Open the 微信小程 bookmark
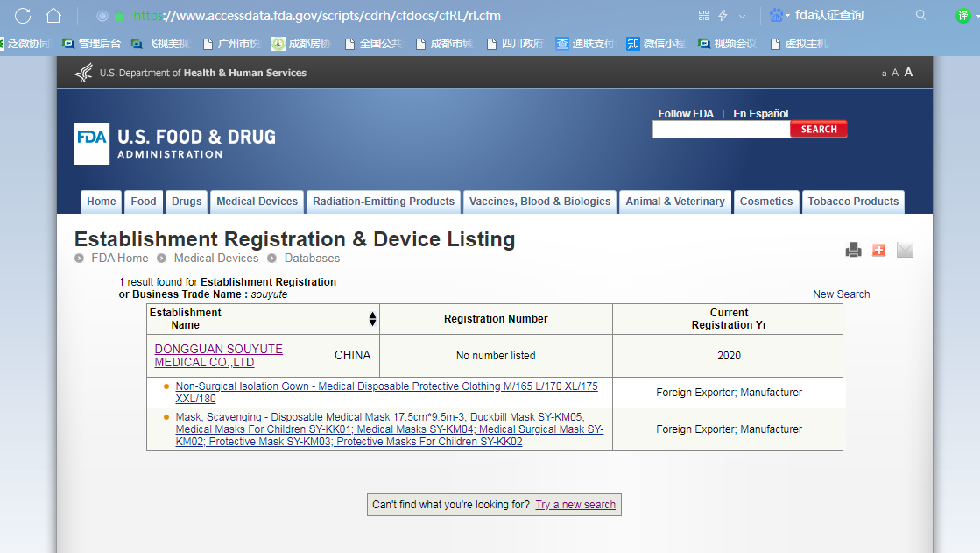Image resolution: width=980 pixels, height=553 pixels. [656, 43]
